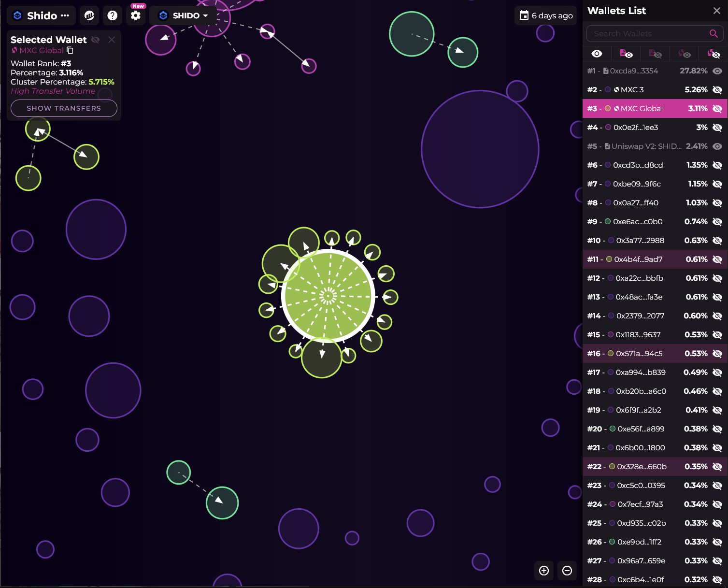Toggle eye icon for wallet #27 0x96a7...659e
728x588 pixels.
pos(717,560)
